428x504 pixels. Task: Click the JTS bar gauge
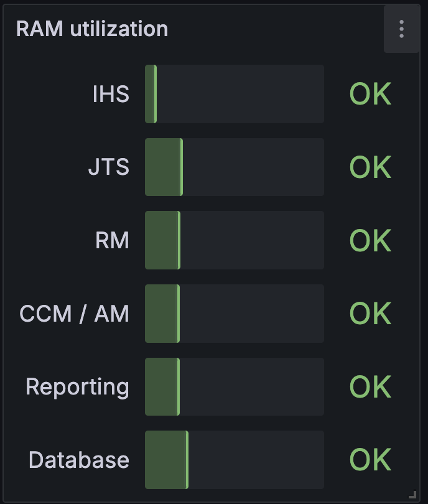235,167
